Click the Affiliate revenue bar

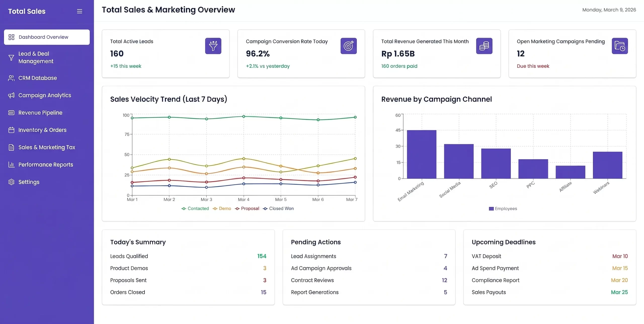click(x=571, y=172)
